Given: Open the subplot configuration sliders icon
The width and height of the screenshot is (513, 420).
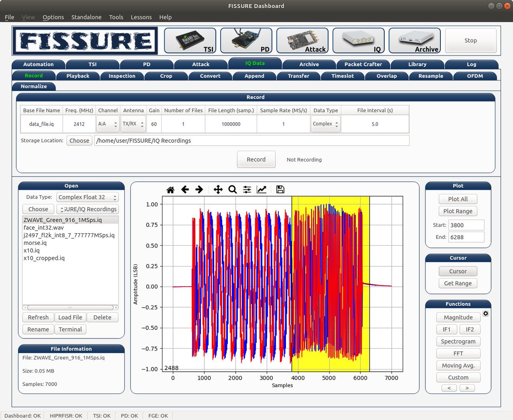Looking at the screenshot, I should pyautogui.click(x=247, y=189).
